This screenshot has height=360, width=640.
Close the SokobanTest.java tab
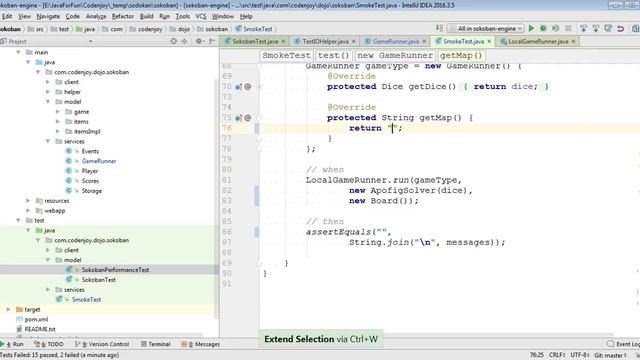click(x=283, y=41)
